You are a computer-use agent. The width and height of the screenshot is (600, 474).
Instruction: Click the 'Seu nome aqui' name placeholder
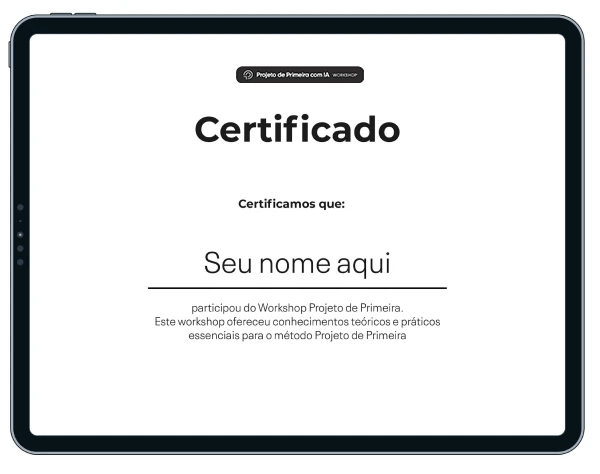pos(297,263)
